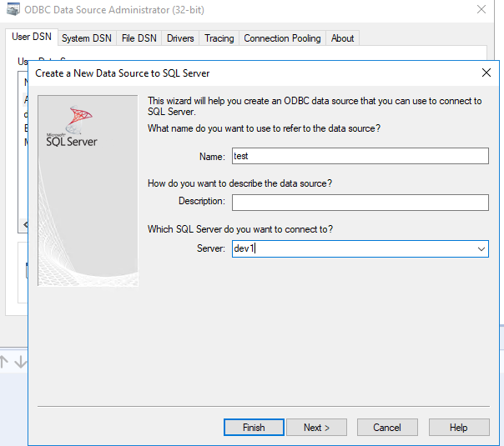Open Help for the wizard

(x=458, y=428)
